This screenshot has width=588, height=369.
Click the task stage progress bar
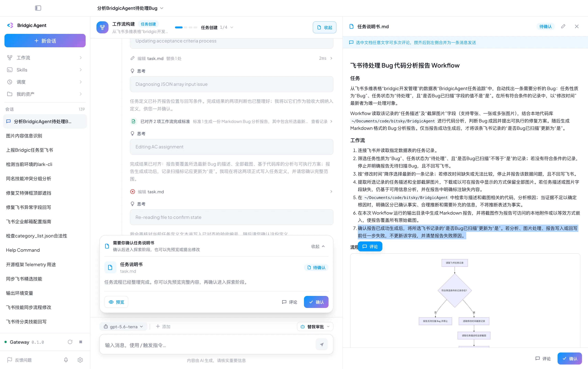(186, 27)
